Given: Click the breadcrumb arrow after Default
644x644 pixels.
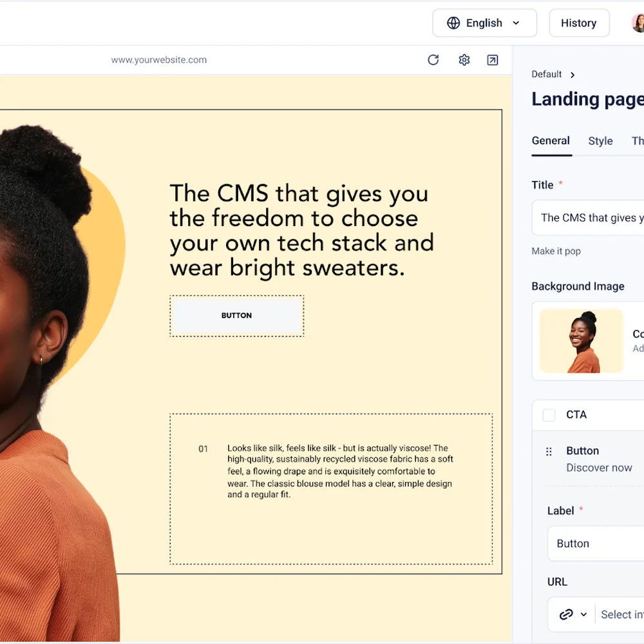Looking at the screenshot, I should tap(573, 75).
